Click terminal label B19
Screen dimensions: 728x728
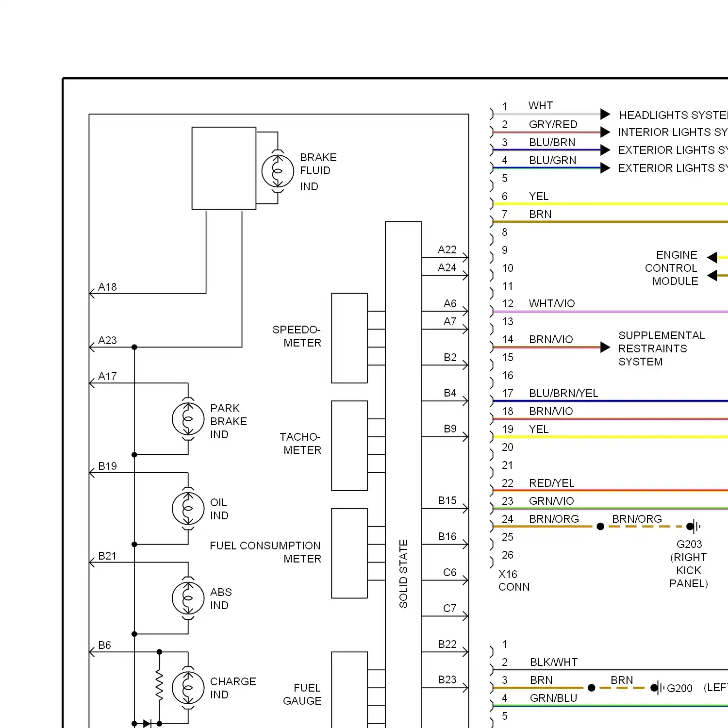click(x=107, y=466)
